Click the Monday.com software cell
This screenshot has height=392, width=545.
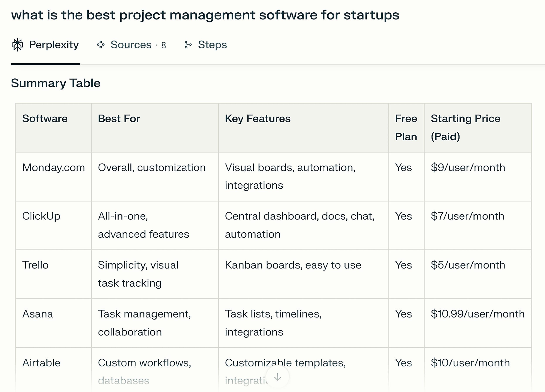[53, 167]
